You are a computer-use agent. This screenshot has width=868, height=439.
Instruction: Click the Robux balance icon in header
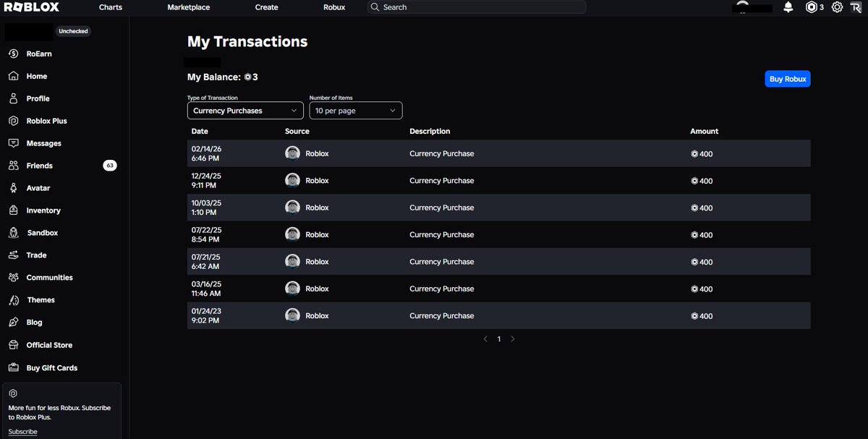tap(811, 7)
